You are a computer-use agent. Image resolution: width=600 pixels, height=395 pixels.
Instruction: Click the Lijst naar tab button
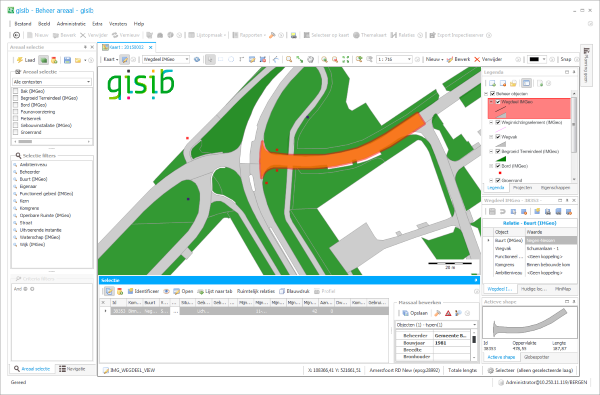[x=215, y=291]
